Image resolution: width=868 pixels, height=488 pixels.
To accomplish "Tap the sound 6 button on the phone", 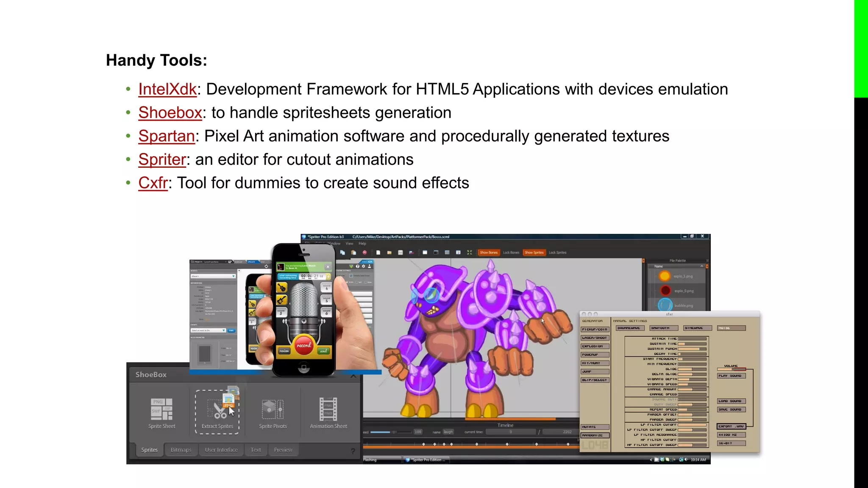I will 327,312.
